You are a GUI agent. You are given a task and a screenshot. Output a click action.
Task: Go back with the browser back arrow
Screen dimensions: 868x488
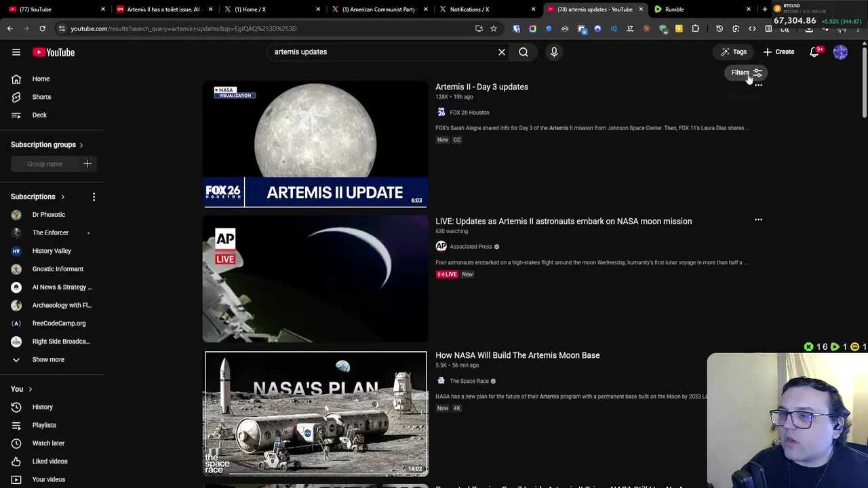tap(9, 28)
